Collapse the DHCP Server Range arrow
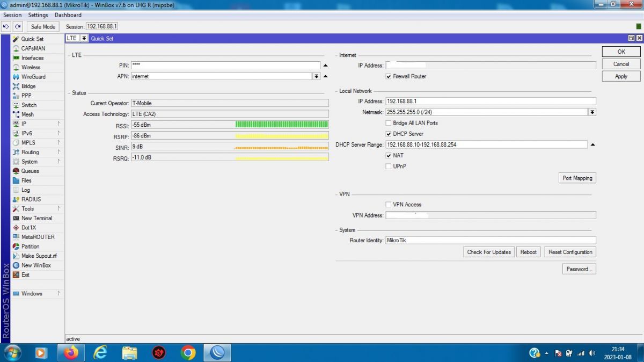644x362 pixels. pos(592,144)
